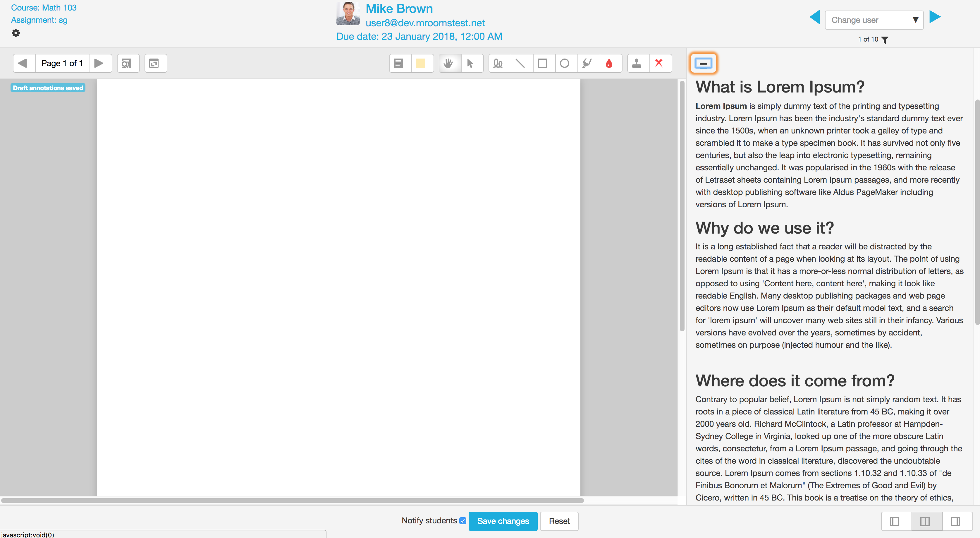Click the Draft annotations saved label
This screenshot has height=538, width=980.
tap(48, 88)
